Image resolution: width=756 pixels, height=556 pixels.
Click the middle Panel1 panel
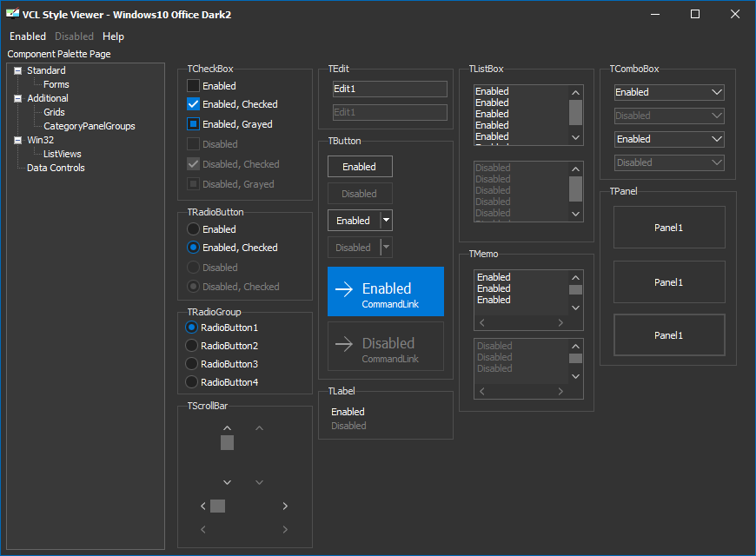pyautogui.click(x=669, y=282)
